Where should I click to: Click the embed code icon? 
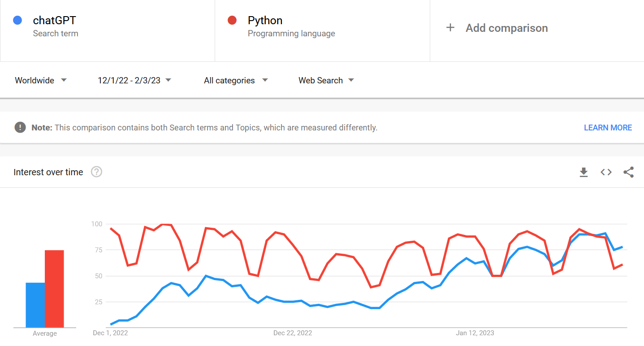[x=606, y=172]
